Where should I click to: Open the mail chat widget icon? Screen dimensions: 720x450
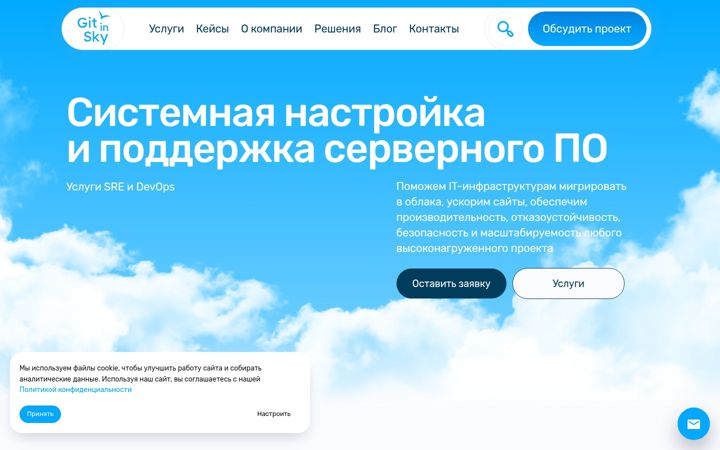click(693, 424)
